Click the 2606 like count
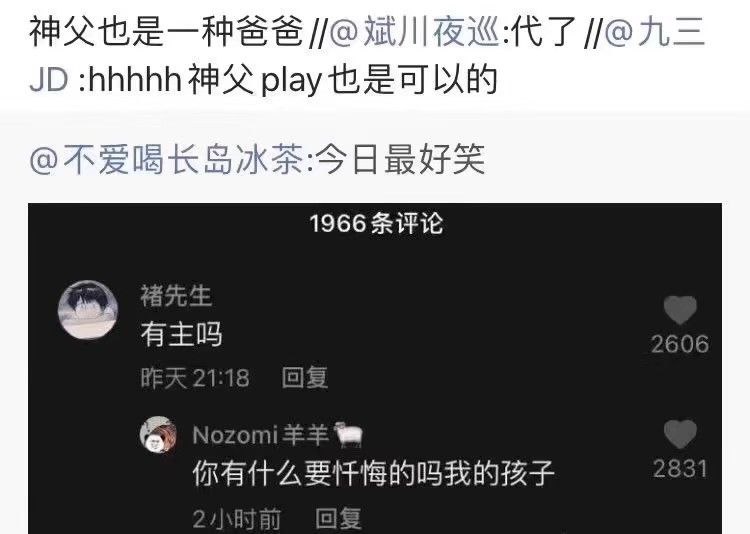Image resolution: width=750 pixels, height=534 pixels. tap(680, 344)
